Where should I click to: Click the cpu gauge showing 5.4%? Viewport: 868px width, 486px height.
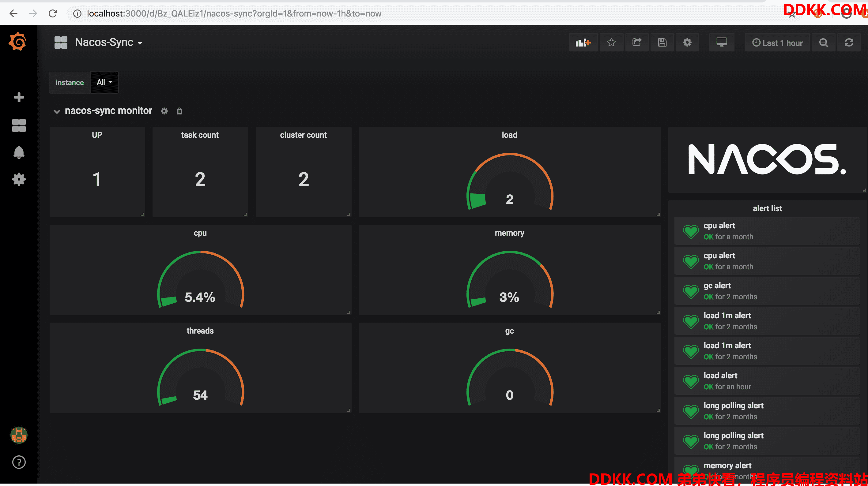(201, 279)
